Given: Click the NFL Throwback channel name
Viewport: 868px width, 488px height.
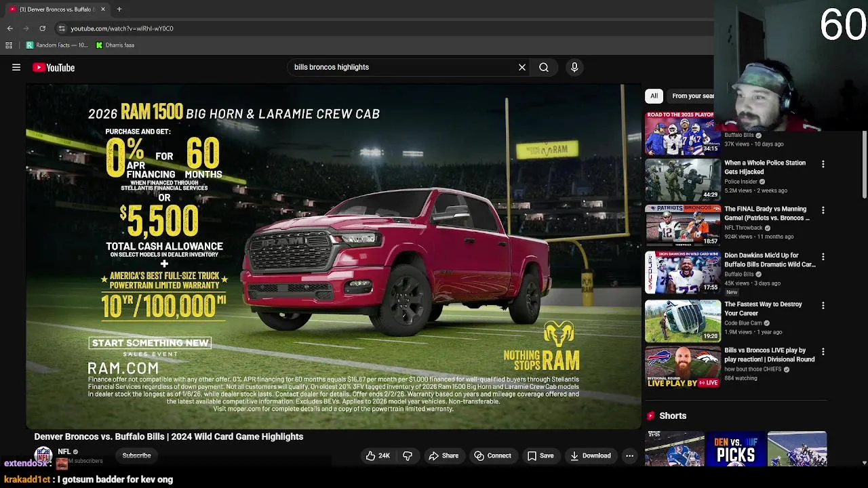Looking at the screenshot, I should [x=743, y=228].
